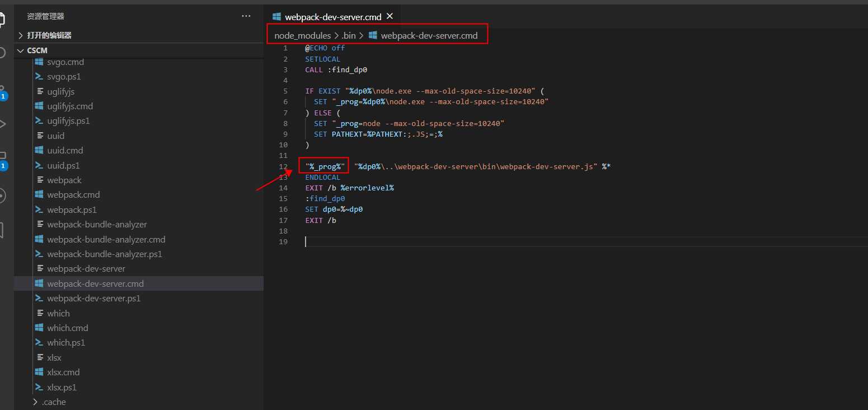Viewport: 868px width, 410px height.
Task: Click .bin in the breadcrumb
Action: (348, 35)
